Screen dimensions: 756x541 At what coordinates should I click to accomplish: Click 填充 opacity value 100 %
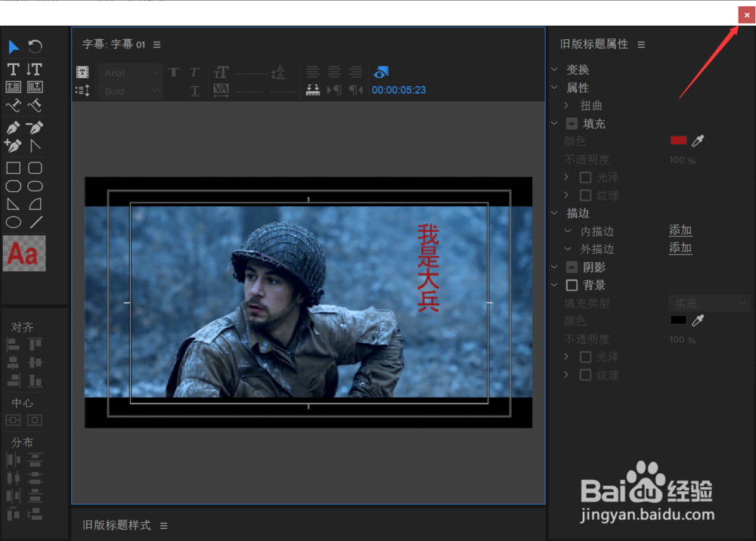coord(682,160)
